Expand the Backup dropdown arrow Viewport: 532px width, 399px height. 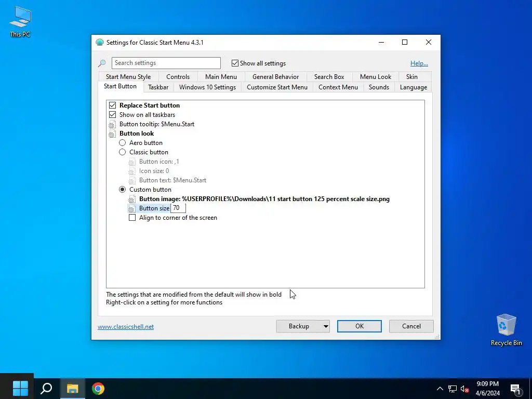[x=326, y=326]
